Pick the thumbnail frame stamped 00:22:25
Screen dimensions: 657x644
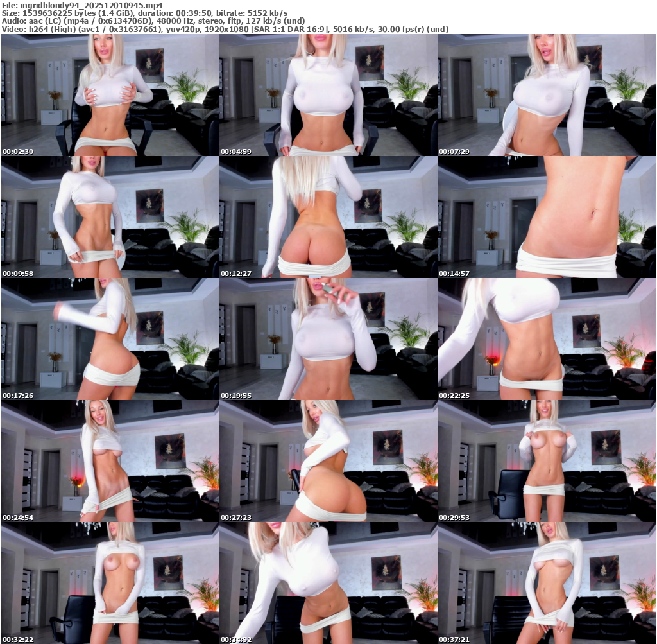click(547, 339)
